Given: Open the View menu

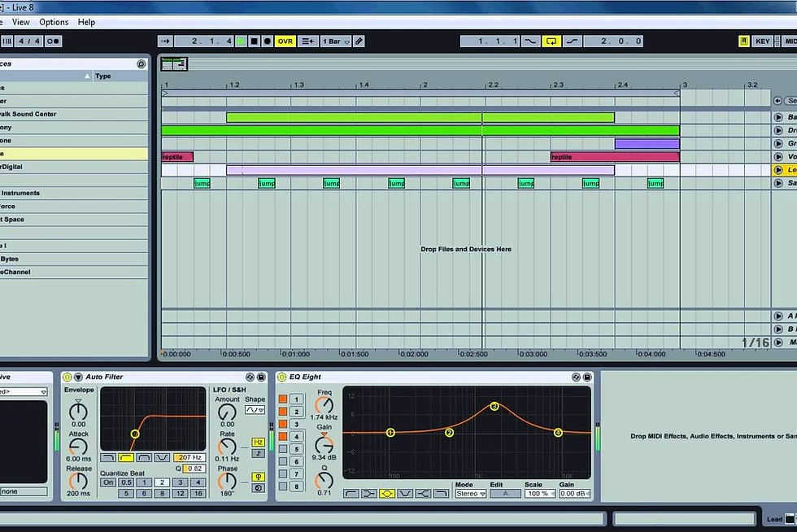Looking at the screenshot, I should (21, 22).
